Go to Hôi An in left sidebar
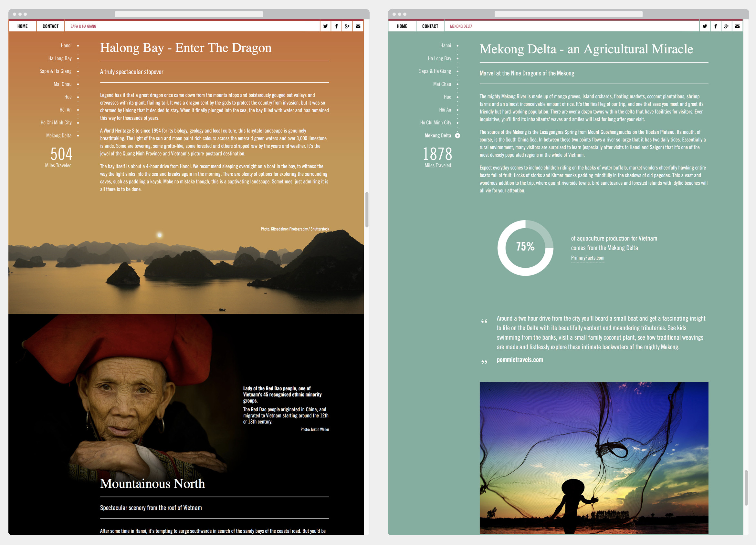 (x=66, y=109)
